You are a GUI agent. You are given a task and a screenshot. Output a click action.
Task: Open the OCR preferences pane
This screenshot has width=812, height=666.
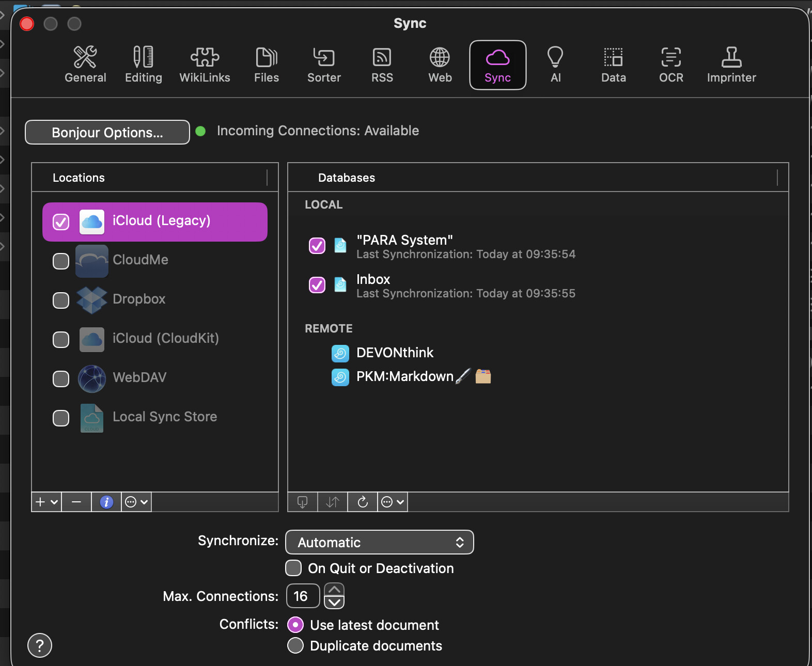point(671,65)
